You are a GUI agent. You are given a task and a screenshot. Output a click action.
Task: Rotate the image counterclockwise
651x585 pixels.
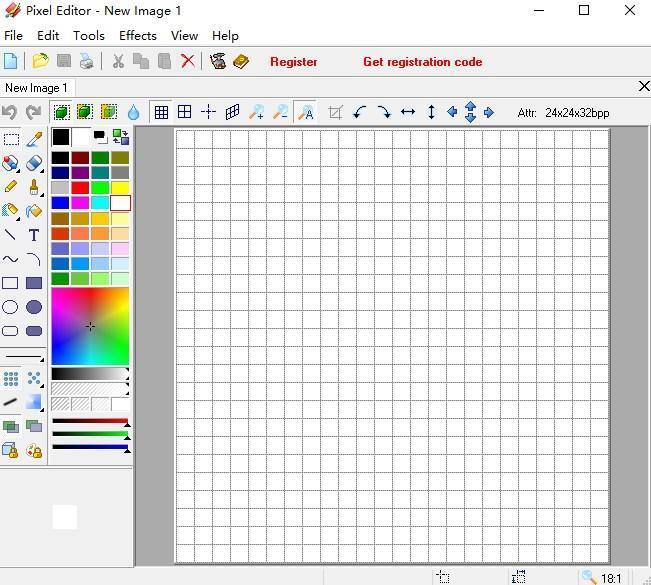click(360, 112)
